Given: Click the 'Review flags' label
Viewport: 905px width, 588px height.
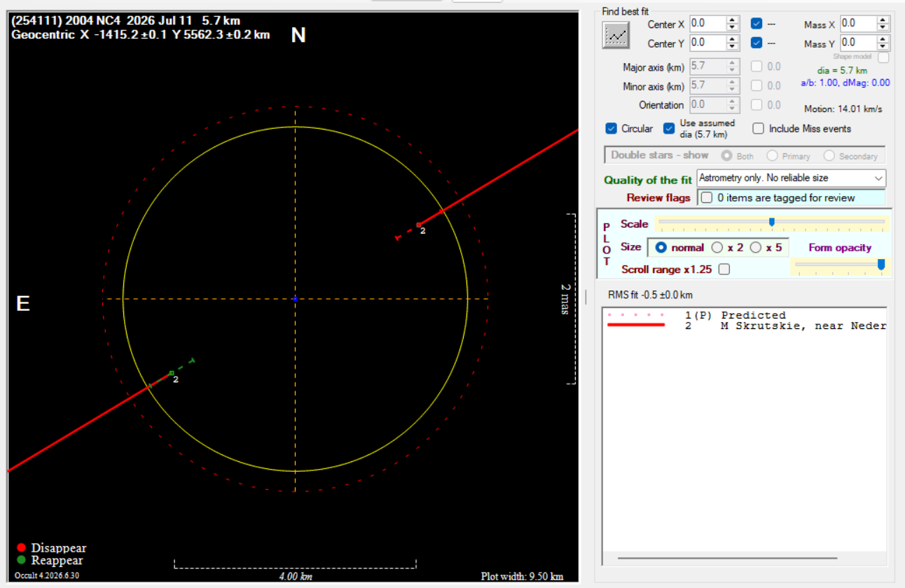Looking at the screenshot, I should (658, 198).
